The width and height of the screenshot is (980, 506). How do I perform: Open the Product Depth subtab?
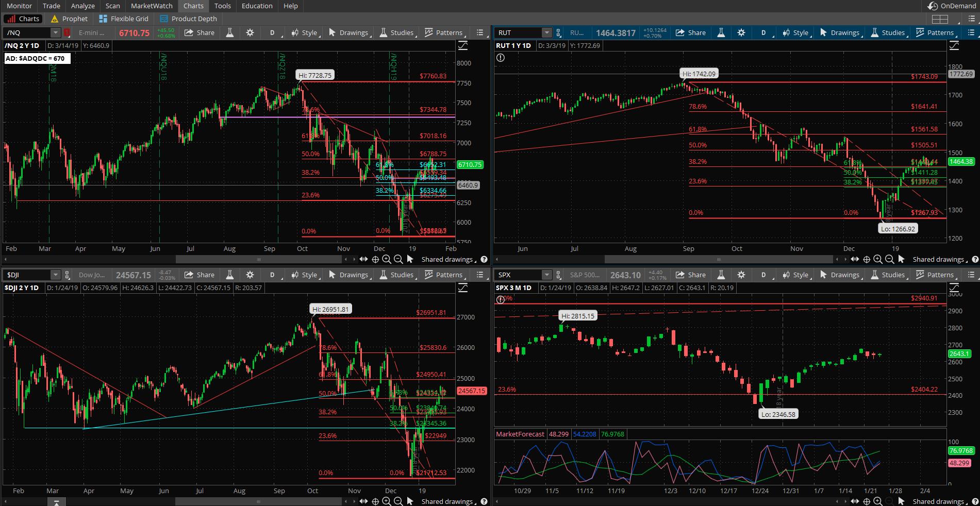point(189,19)
